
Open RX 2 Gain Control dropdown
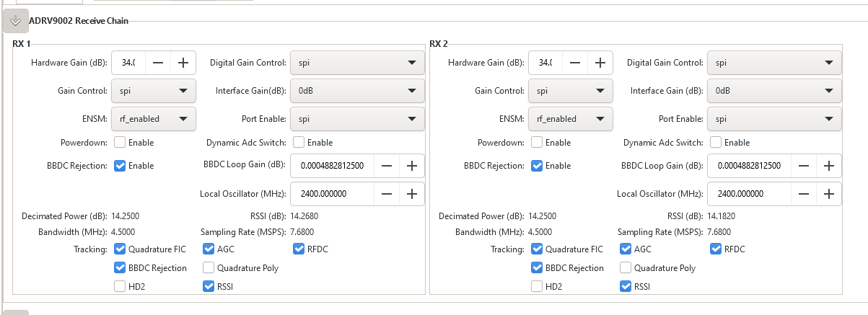pos(570,91)
